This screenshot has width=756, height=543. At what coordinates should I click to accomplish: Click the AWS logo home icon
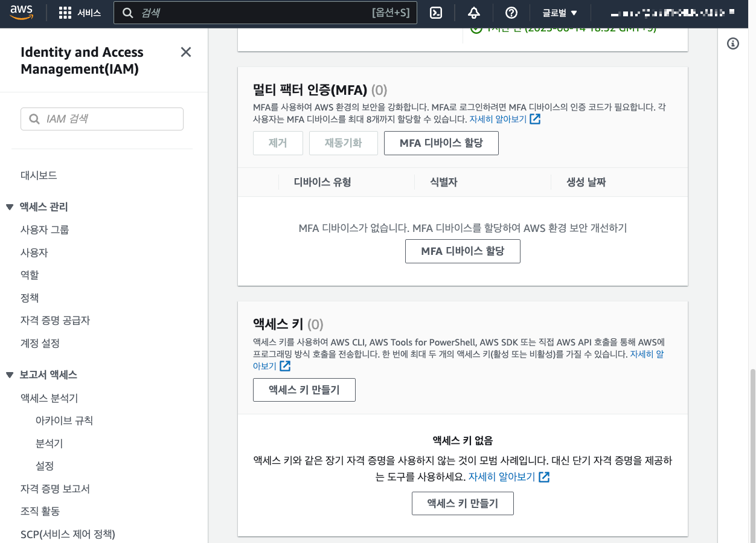pos(21,13)
